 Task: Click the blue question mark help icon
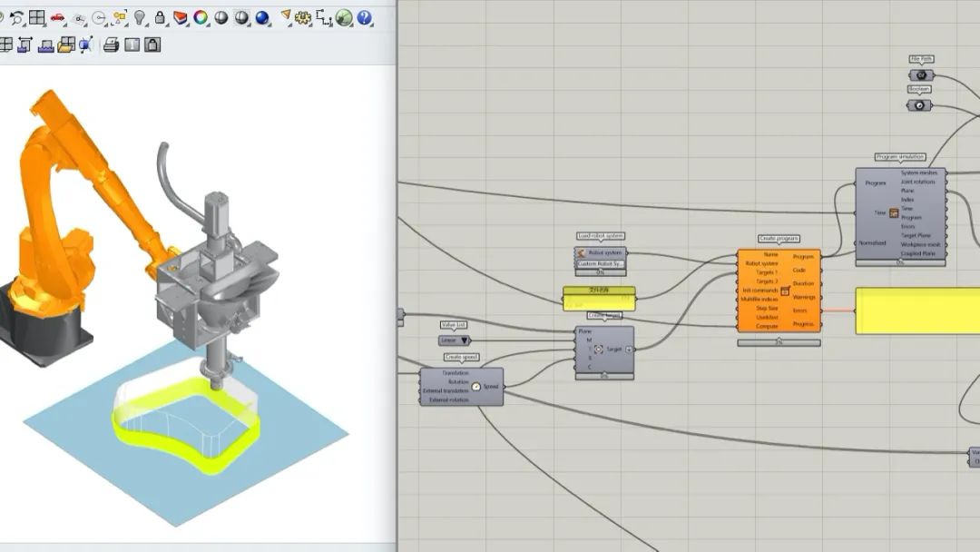point(365,18)
